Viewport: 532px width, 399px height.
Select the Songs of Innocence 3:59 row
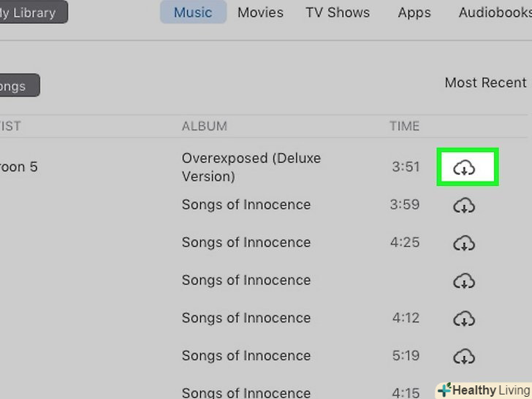click(x=246, y=205)
